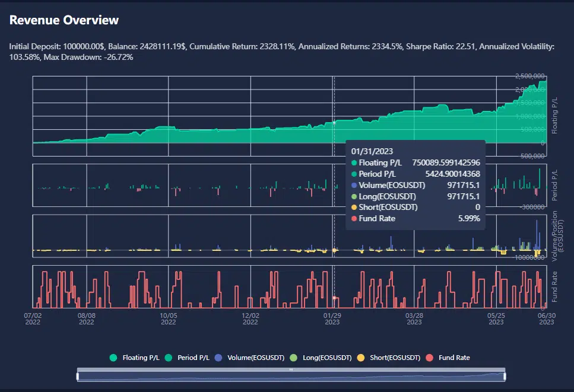Click the Revenue Overview heading
This screenshot has width=574, height=392.
[64, 20]
